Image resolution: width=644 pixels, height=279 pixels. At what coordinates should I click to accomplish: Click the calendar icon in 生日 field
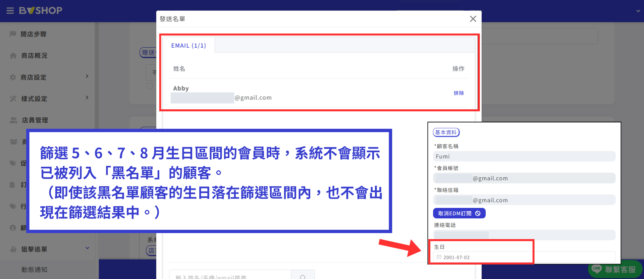pyautogui.click(x=439, y=257)
